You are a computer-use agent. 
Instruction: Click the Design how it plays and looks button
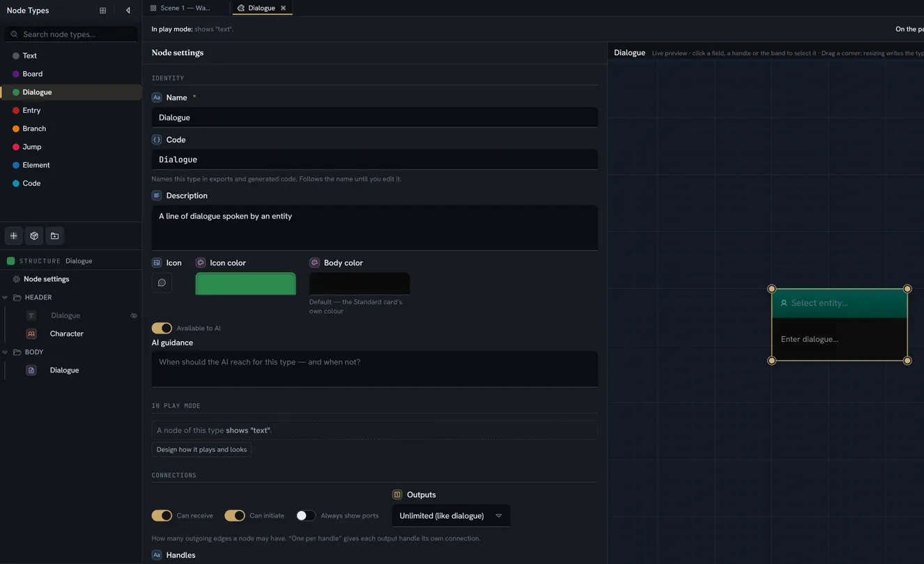[201, 450]
